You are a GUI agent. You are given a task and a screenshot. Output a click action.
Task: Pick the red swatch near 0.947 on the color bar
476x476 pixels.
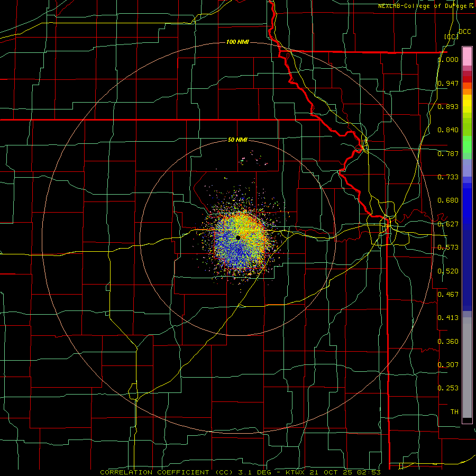click(x=467, y=79)
